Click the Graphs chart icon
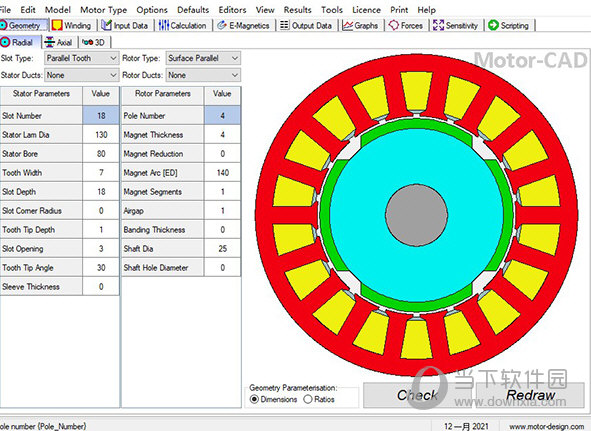This screenshot has height=431, width=591. click(x=348, y=25)
